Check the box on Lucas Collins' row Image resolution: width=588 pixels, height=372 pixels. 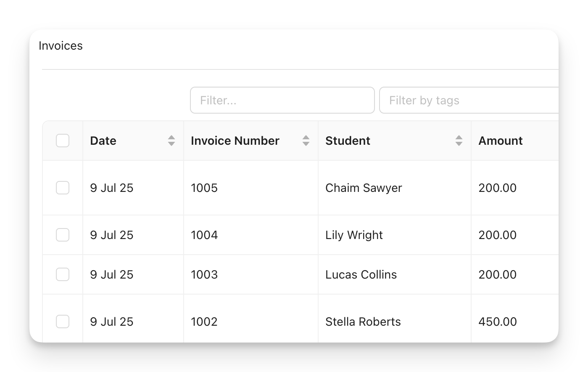point(62,274)
